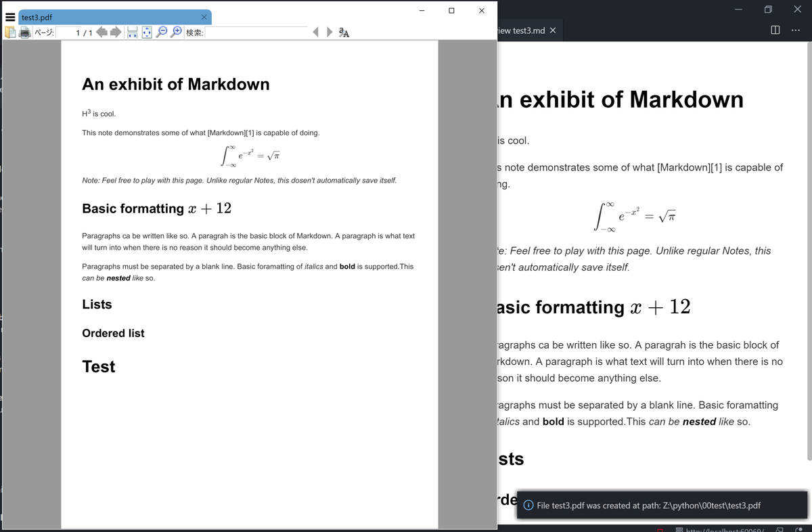Image resolution: width=812 pixels, height=532 pixels.
Task: Click the localhost port status bar item
Action: tap(719, 529)
